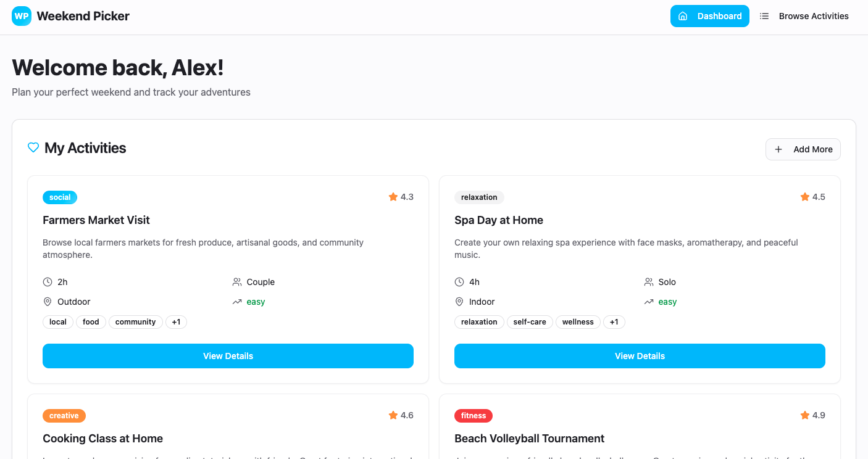Click the heart icon beside My Activities
868x459 pixels.
click(33, 147)
